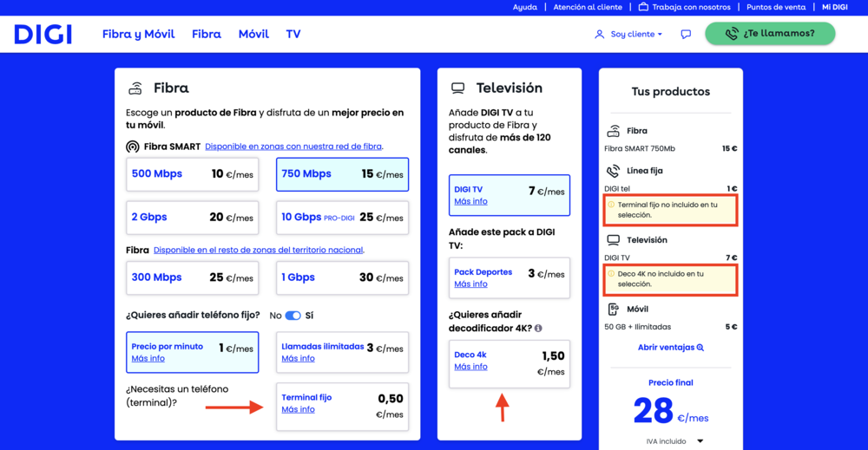Click the DIGI tel summary line
This screenshot has height=450, width=868.
tap(670, 189)
